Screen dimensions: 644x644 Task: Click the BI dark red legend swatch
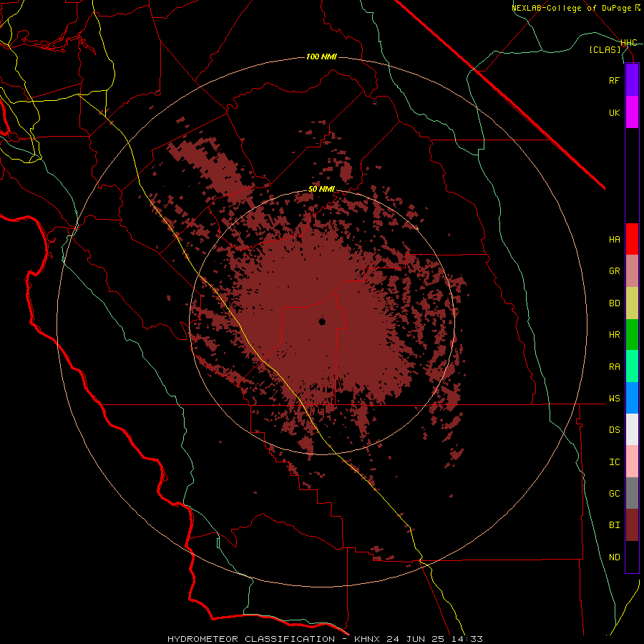point(632,525)
